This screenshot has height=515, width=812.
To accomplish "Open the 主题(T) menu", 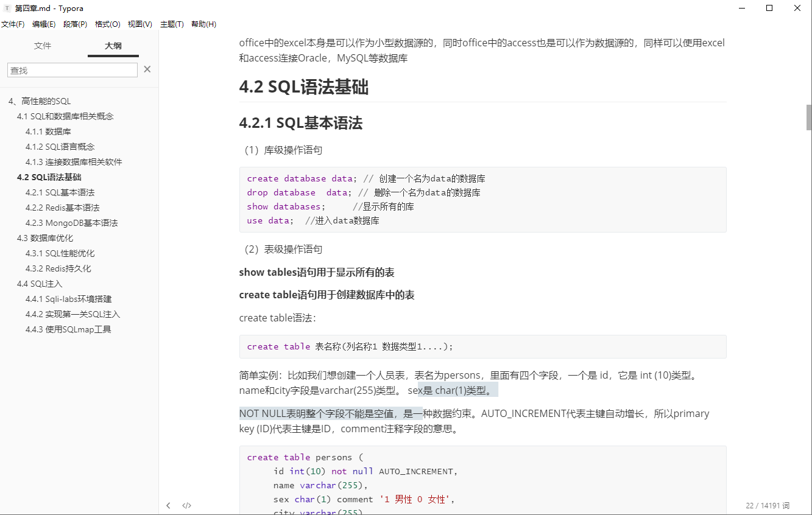I will (x=172, y=24).
